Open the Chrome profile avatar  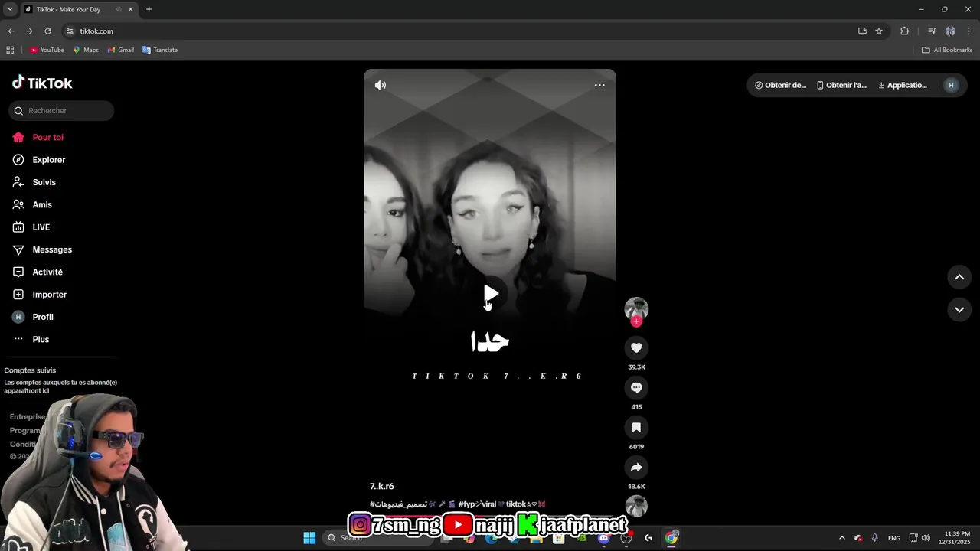950,31
